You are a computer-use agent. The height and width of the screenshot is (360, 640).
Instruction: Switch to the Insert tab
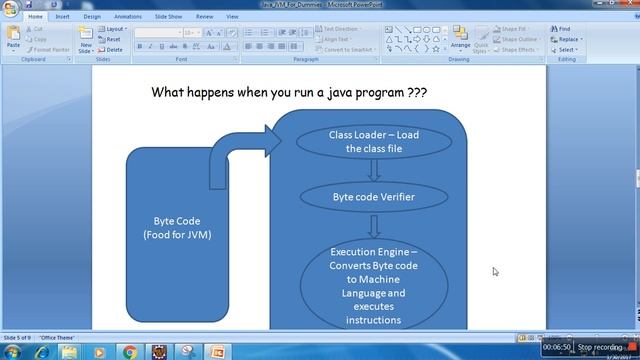coord(62,17)
